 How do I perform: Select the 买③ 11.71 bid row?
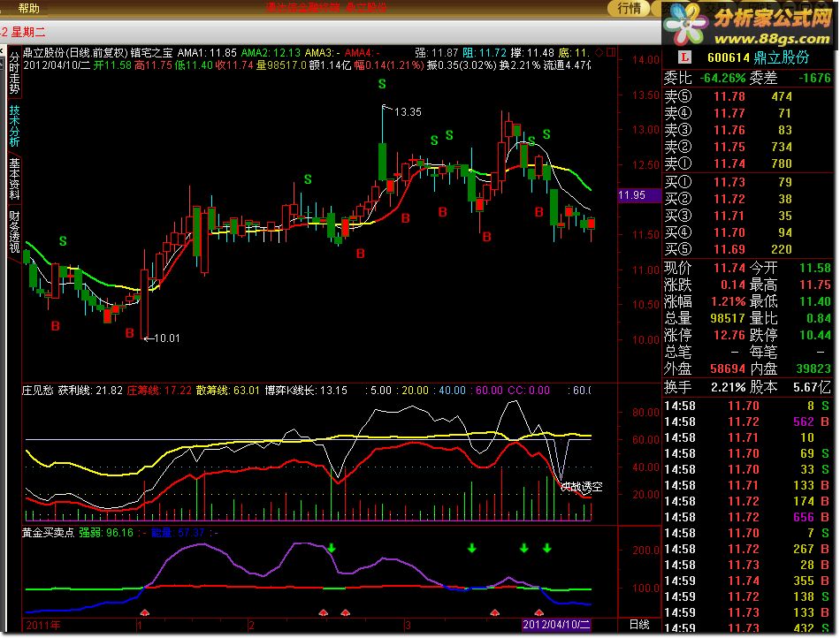[749, 216]
